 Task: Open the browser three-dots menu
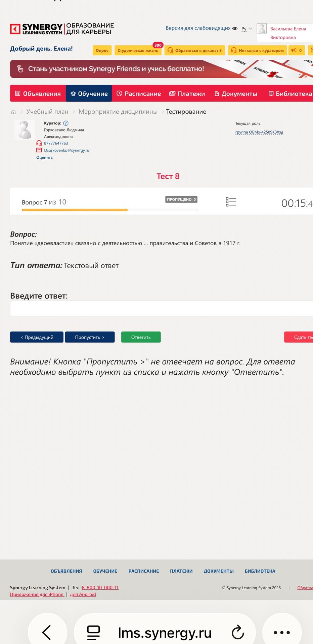click(x=282, y=633)
